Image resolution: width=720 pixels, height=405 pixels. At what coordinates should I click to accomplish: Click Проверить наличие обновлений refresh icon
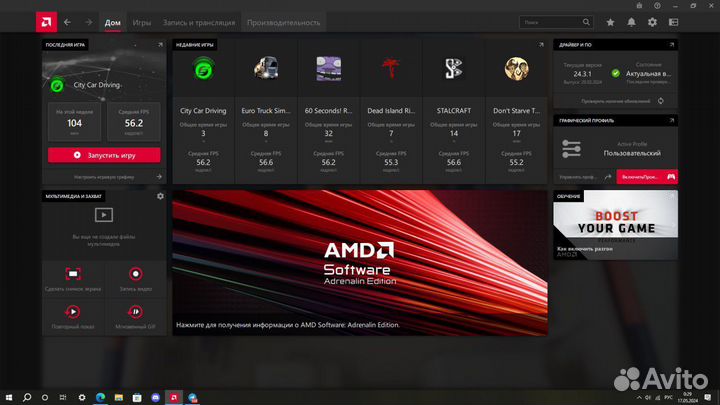click(x=661, y=101)
